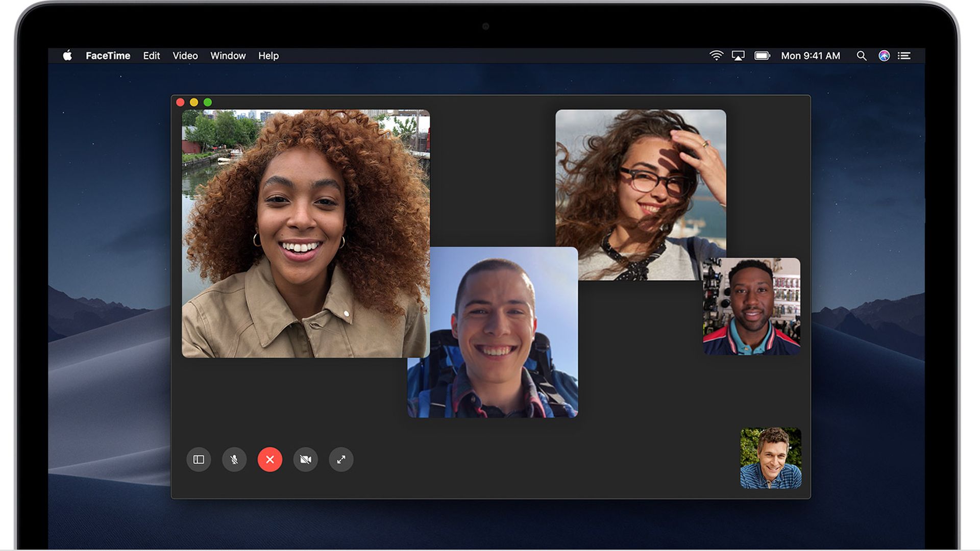Mute your microphone
The image size is (980, 551).
click(x=234, y=459)
